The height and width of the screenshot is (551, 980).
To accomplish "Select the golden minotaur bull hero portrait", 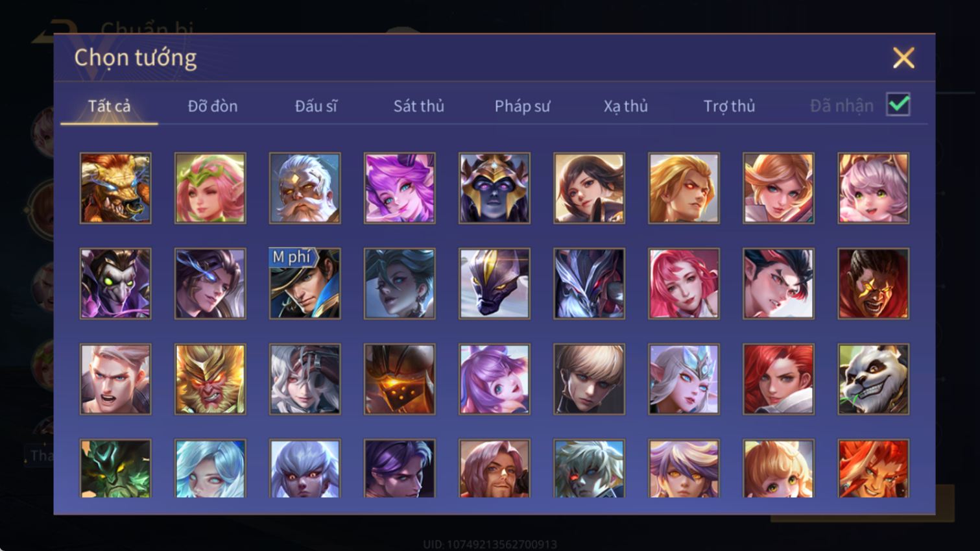I will click(115, 188).
